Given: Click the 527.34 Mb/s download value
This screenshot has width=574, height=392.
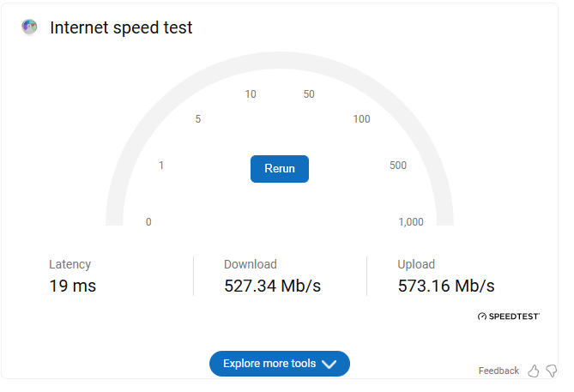Looking at the screenshot, I should (x=272, y=286).
